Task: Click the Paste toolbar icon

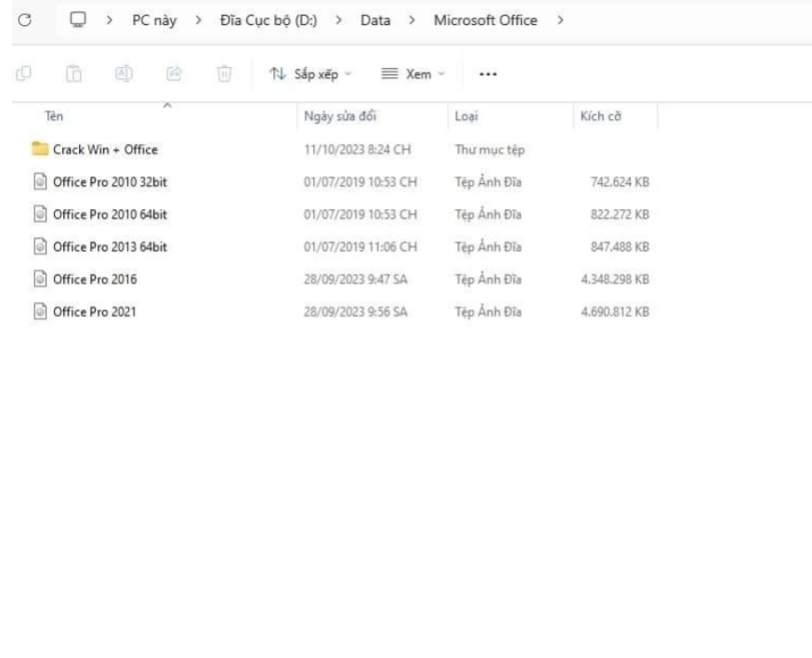Action: click(x=73, y=73)
